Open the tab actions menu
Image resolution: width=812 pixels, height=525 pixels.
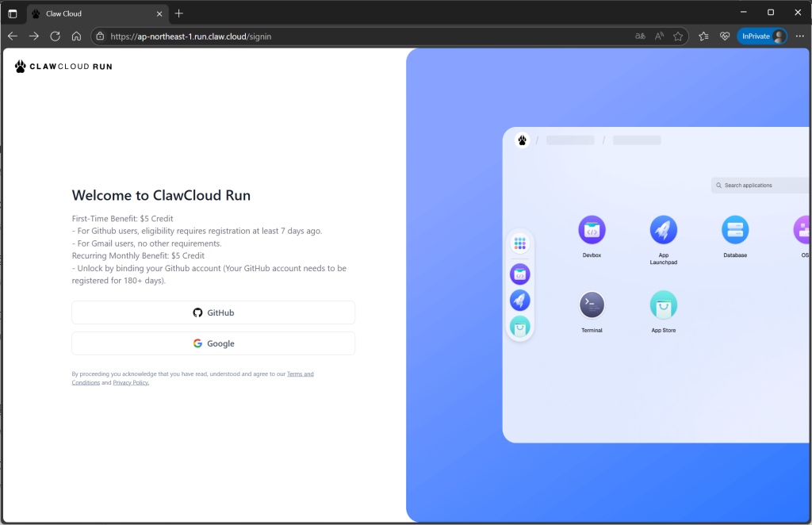pos(13,14)
